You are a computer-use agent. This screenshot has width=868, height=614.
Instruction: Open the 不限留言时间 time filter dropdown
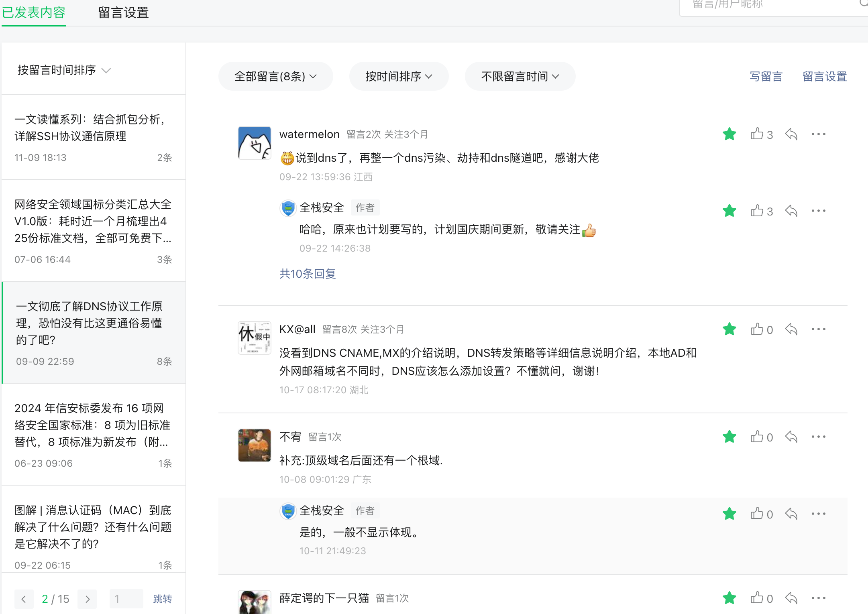click(520, 76)
